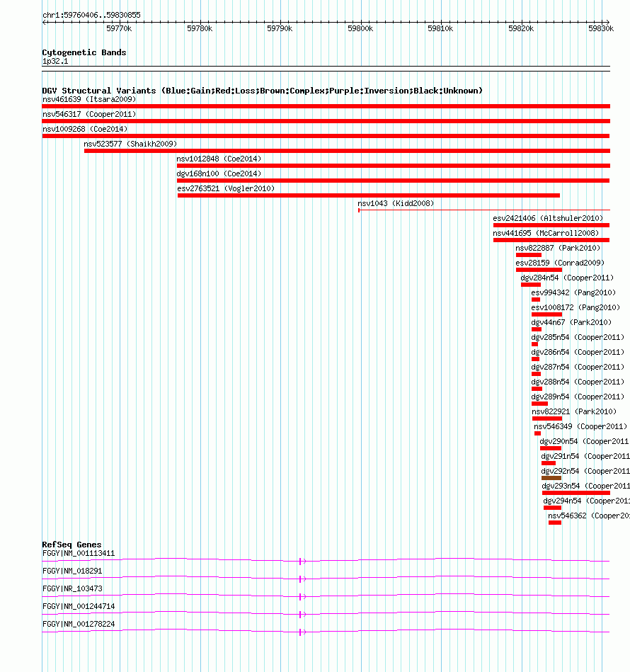Click the esv2421406 (Altshuler2010) label
The height and width of the screenshot is (672, 630).
(548, 219)
